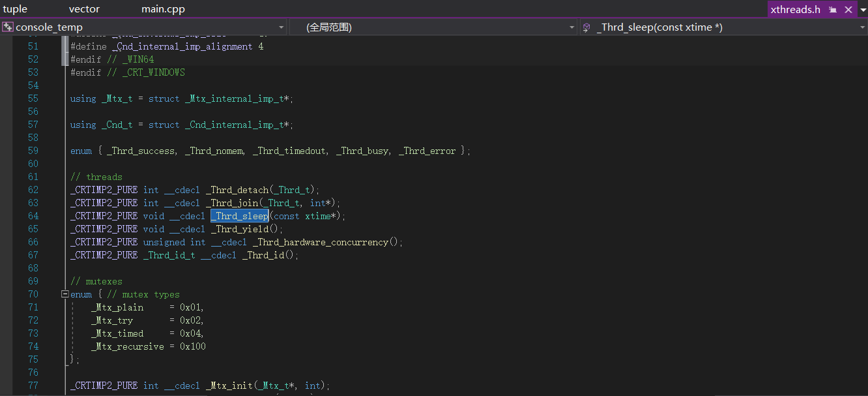Click the // threads comment

(96, 177)
